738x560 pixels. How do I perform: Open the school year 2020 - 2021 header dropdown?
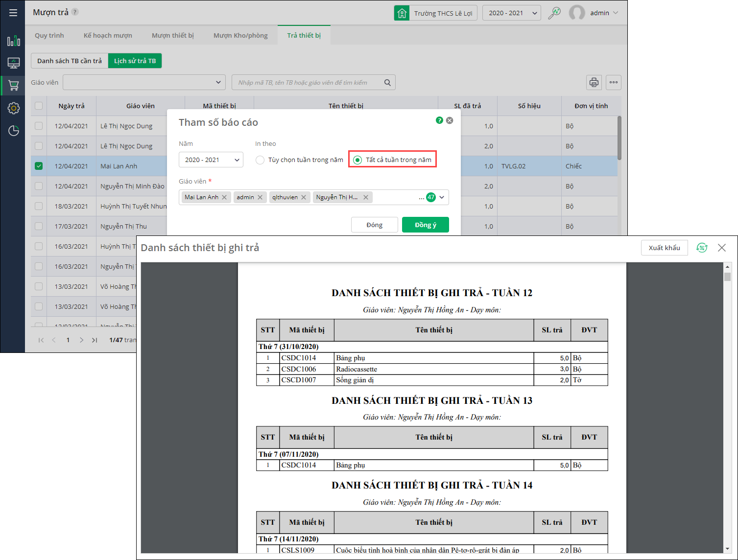coord(512,13)
